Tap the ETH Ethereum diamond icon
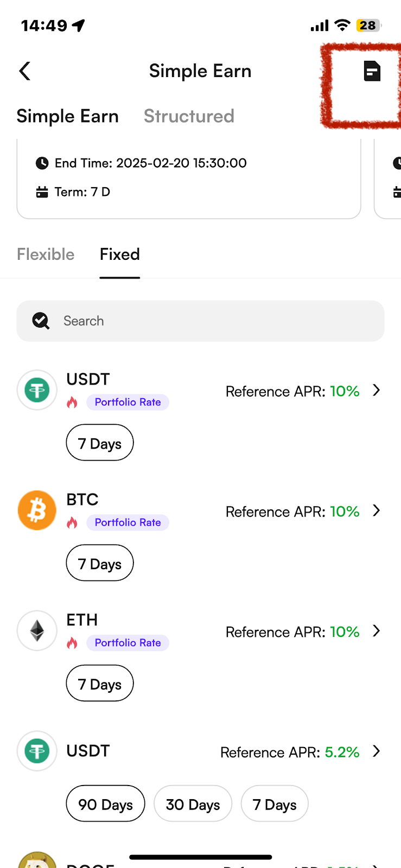 click(37, 631)
